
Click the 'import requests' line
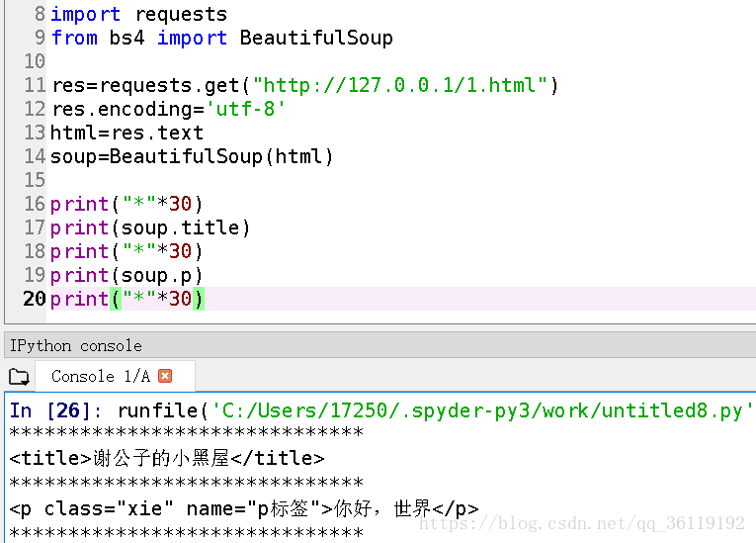(x=139, y=15)
